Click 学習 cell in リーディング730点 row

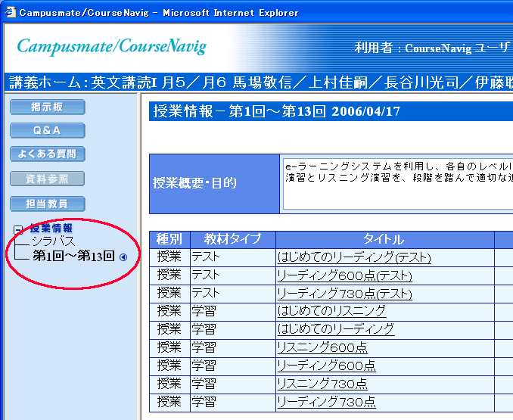point(232,403)
